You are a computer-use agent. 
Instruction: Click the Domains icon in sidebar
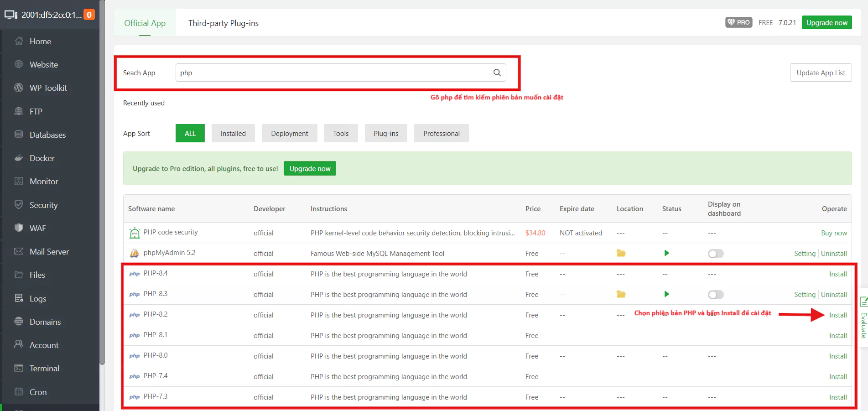[19, 322]
